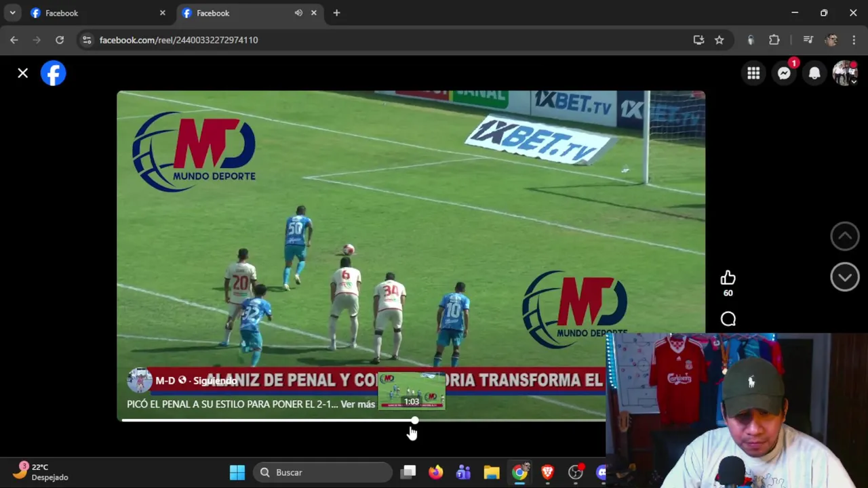Open the M-D page name link
This screenshot has height=488, width=868.
[x=165, y=381]
